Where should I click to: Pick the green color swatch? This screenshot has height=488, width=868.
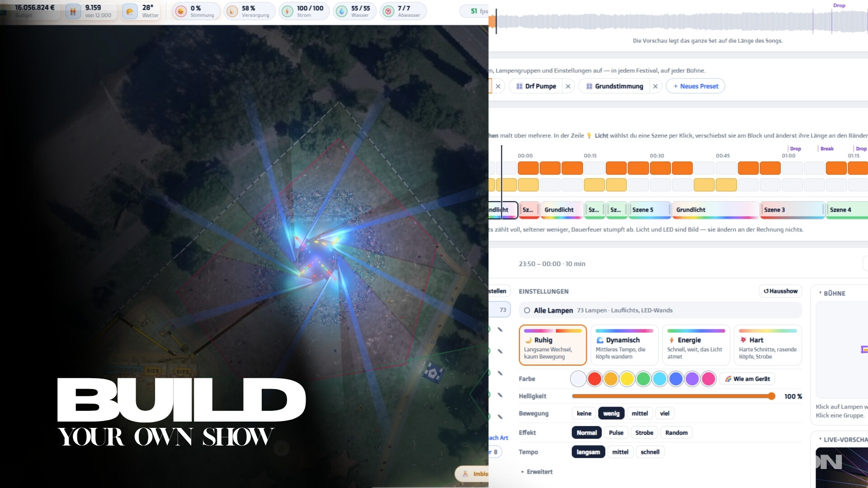(x=643, y=379)
